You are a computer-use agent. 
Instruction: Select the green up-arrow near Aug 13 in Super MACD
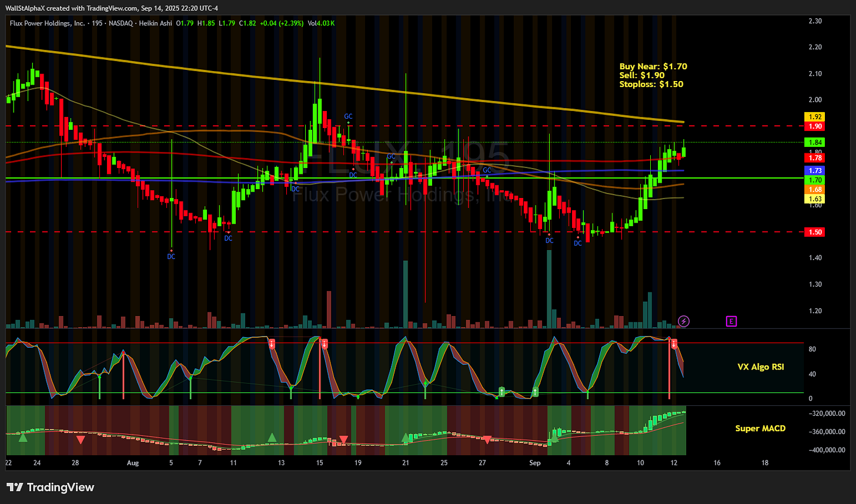pos(272,437)
